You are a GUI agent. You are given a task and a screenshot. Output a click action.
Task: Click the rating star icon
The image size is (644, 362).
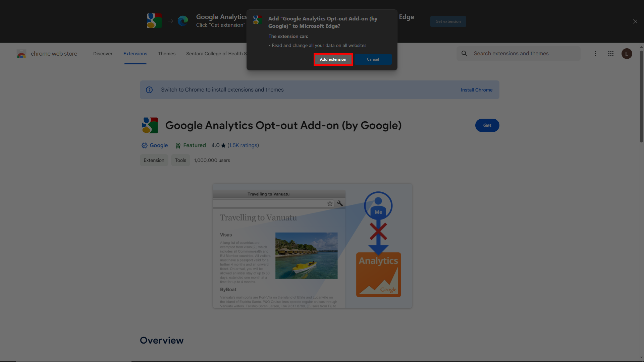point(223,145)
